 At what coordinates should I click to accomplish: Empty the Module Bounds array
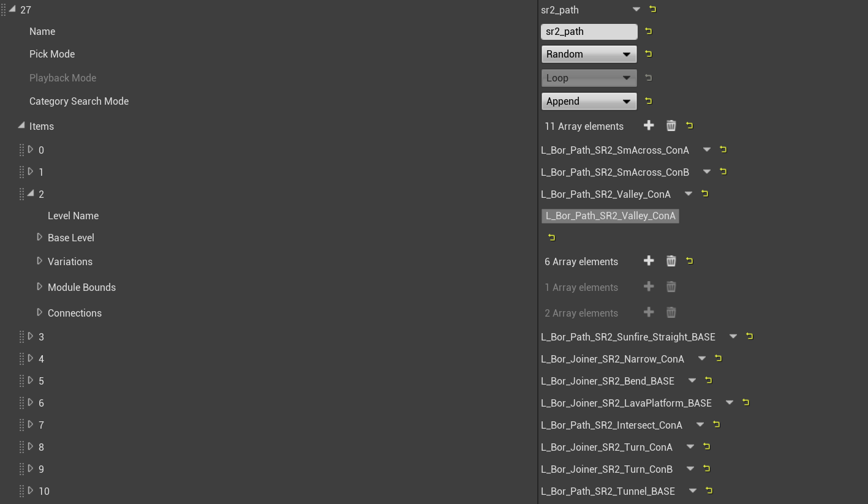pyautogui.click(x=671, y=287)
